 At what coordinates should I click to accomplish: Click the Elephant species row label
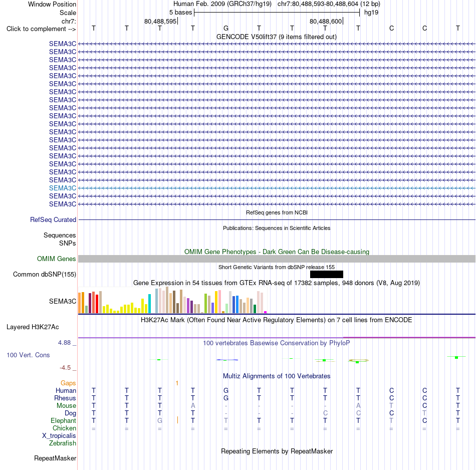click(64, 421)
